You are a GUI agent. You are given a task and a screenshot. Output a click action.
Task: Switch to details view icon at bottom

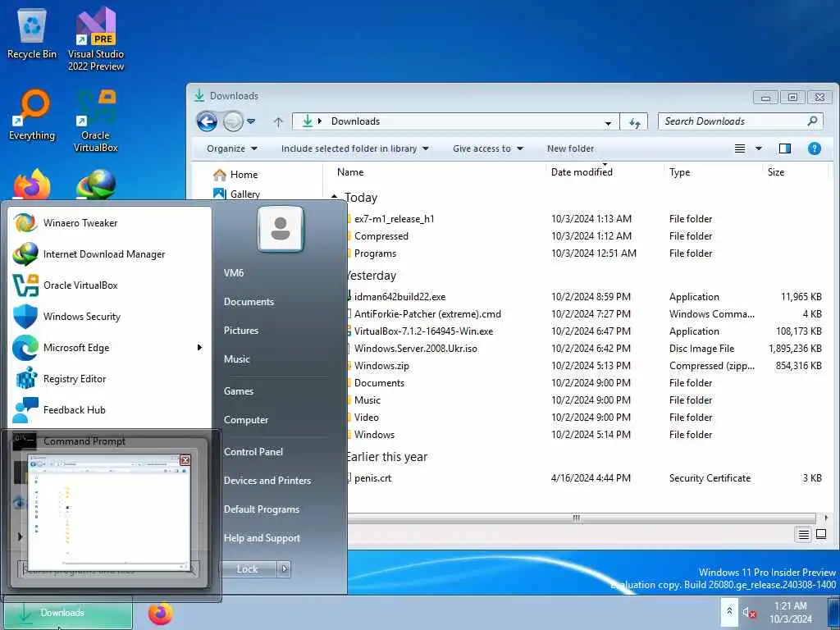point(804,534)
